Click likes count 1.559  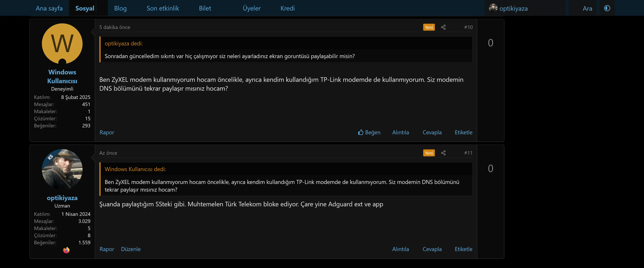pos(84,243)
